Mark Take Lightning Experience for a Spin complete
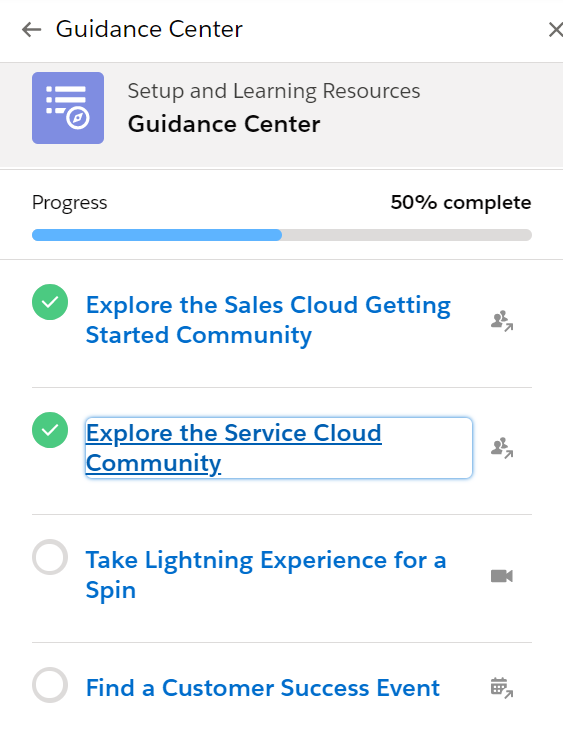This screenshot has width=563, height=732. pyautogui.click(x=50, y=557)
